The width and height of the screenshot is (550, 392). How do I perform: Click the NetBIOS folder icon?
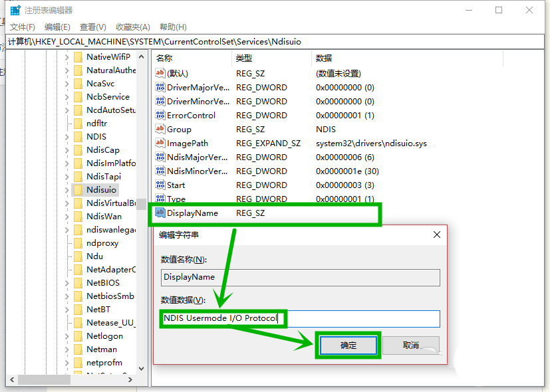(78, 282)
